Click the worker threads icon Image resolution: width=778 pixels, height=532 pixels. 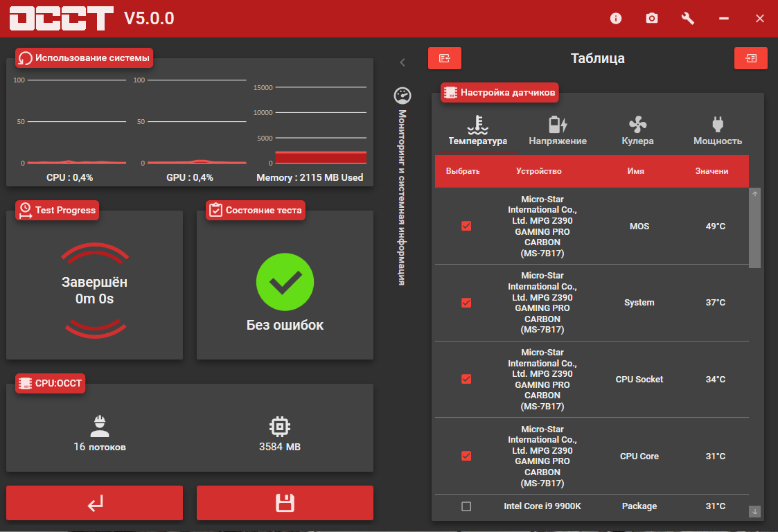(x=100, y=426)
